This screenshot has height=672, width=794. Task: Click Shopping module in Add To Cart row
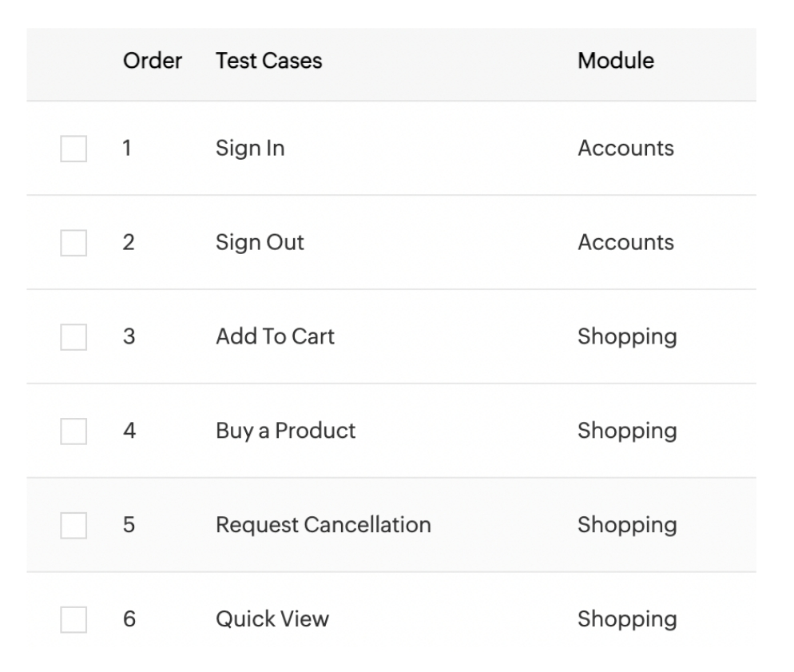coord(627,337)
